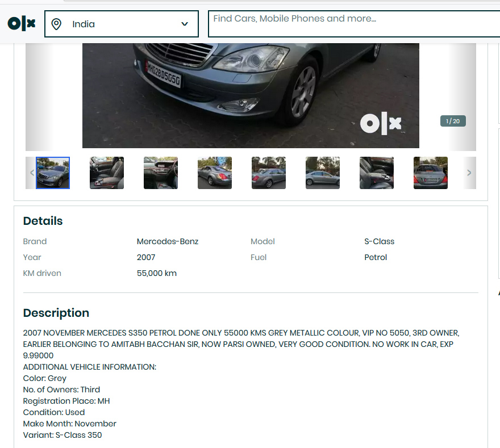Select the eighth thumbnail showing straight rear view
The width and height of the screenshot is (500, 448).
click(x=431, y=173)
